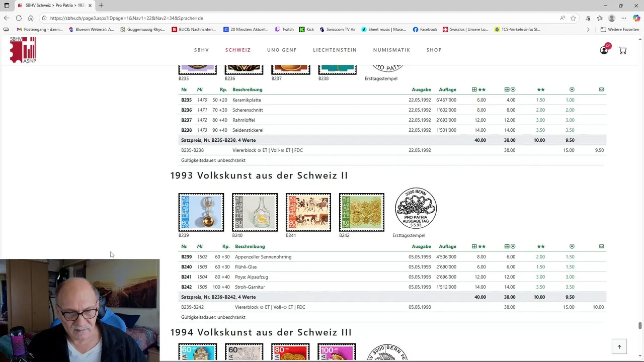Open Swisscom TV Air bookmark
The image size is (644, 362).
click(338, 30)
